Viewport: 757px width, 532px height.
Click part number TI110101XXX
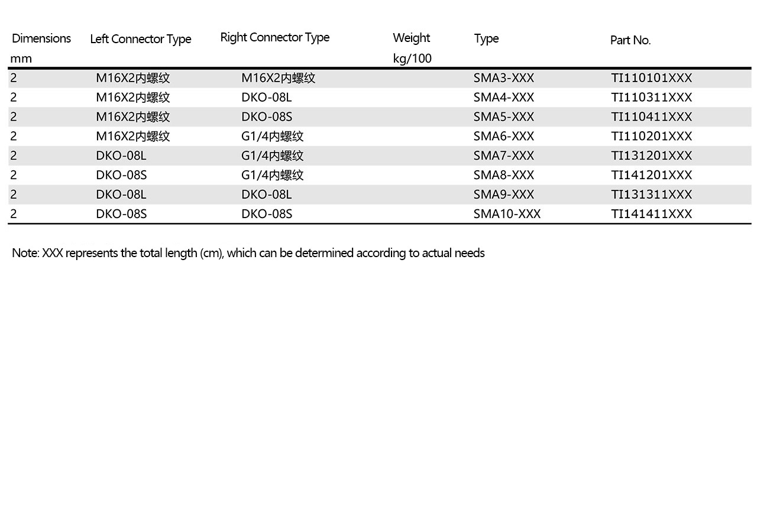click(x=652, y=78)
